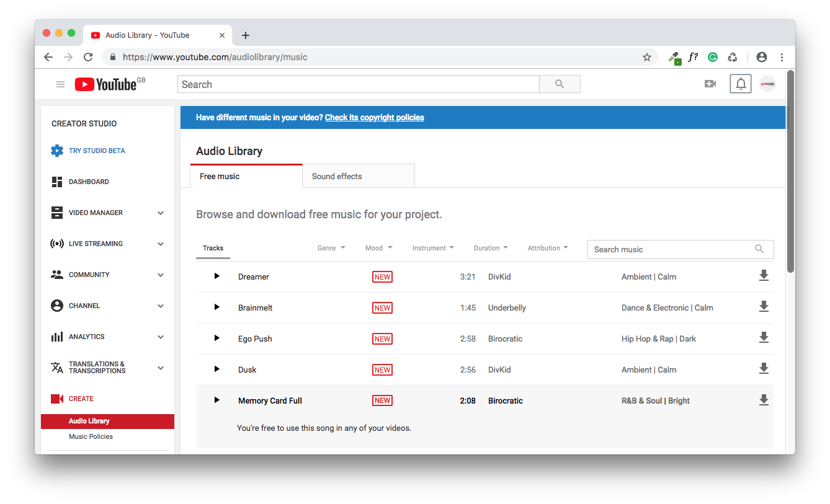
Task: Open the Duration filter dropdown
Action: [x=491, y=248]
